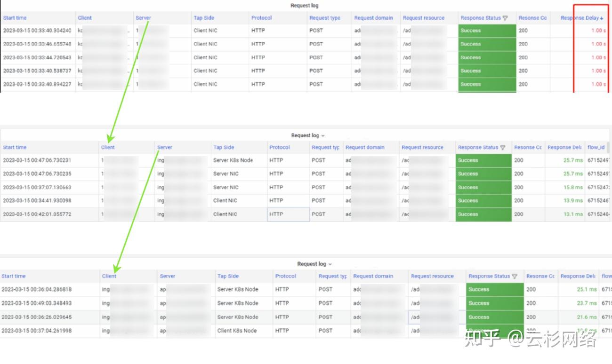Select the timestamp 2023-03-15 00:36:26.029645
This screenshot has width=612, height=364.
(x=37, y=317)
